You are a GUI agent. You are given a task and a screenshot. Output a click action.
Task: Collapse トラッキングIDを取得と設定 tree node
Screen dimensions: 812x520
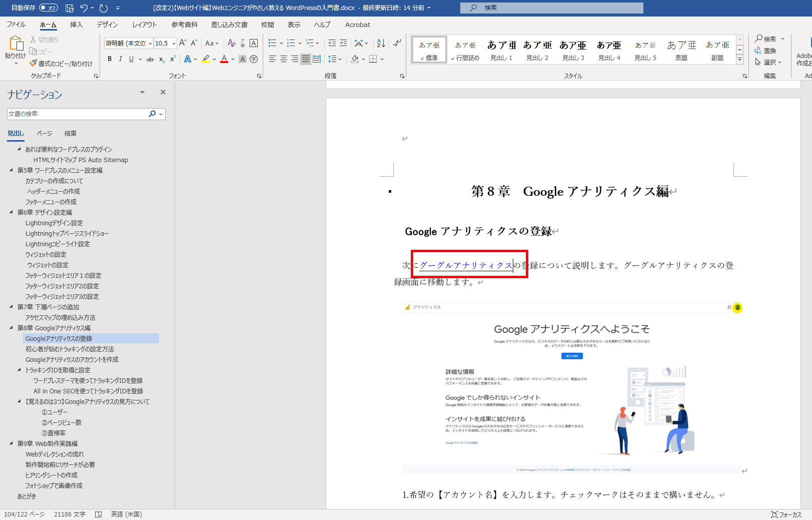(x=19, y=370)
